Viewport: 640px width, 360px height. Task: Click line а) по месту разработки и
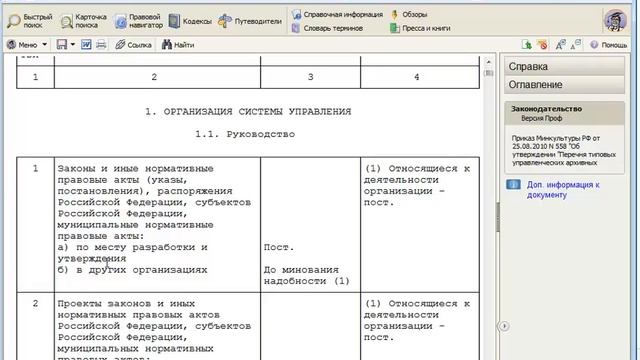tap(133, 247)
